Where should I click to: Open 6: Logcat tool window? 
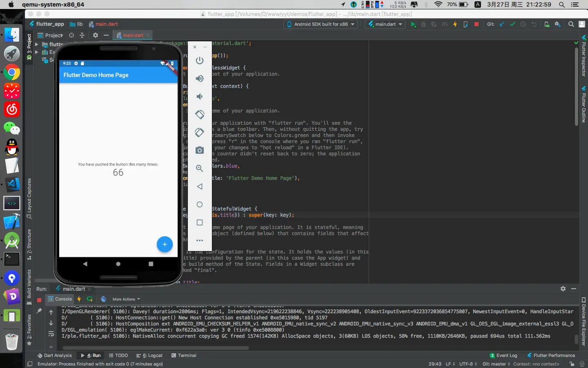pyautogui.click(x=149, y=356)
